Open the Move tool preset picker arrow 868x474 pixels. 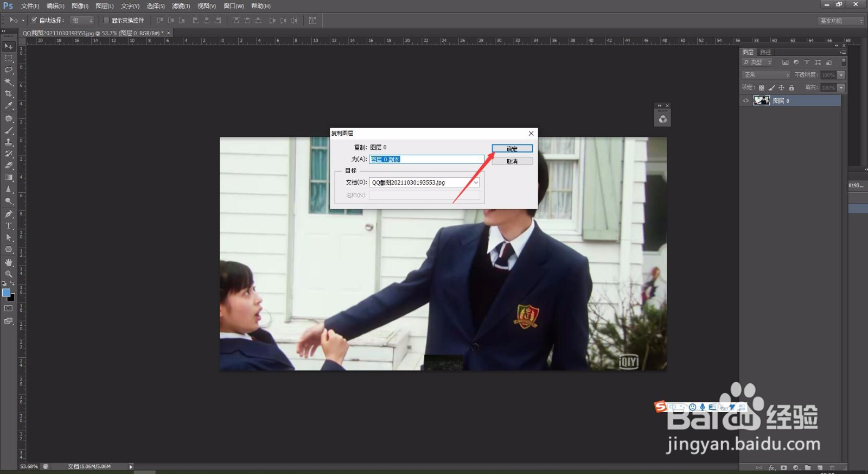click(23, 20)
